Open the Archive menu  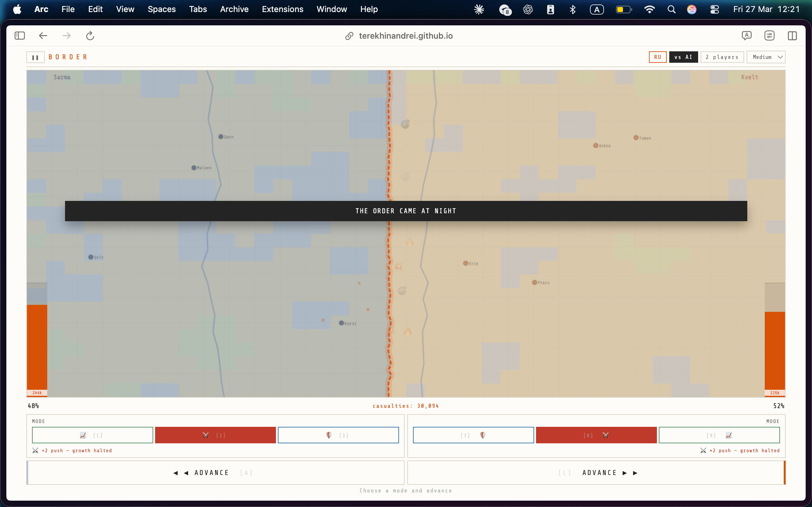tap(234, 10)
